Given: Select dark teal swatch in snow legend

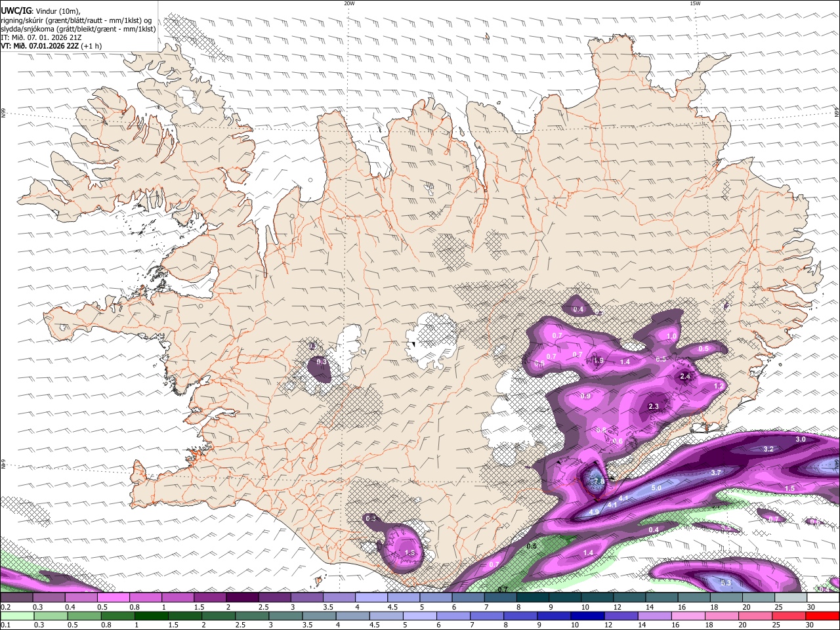Looking at the screenshot, I should pos(533,598).
